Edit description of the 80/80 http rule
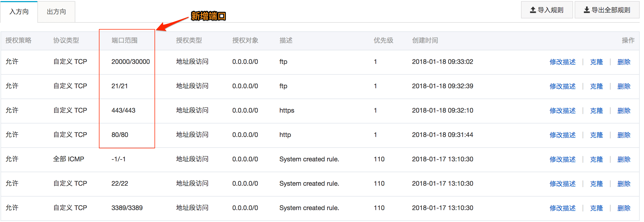 [x=562, y=135]
